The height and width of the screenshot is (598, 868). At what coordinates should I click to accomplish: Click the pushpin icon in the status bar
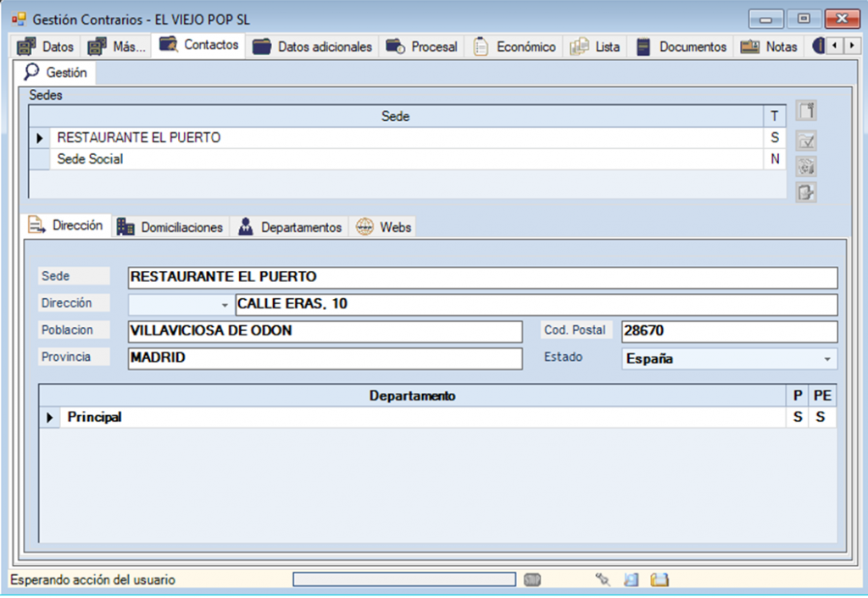click(x=604, y=580)
